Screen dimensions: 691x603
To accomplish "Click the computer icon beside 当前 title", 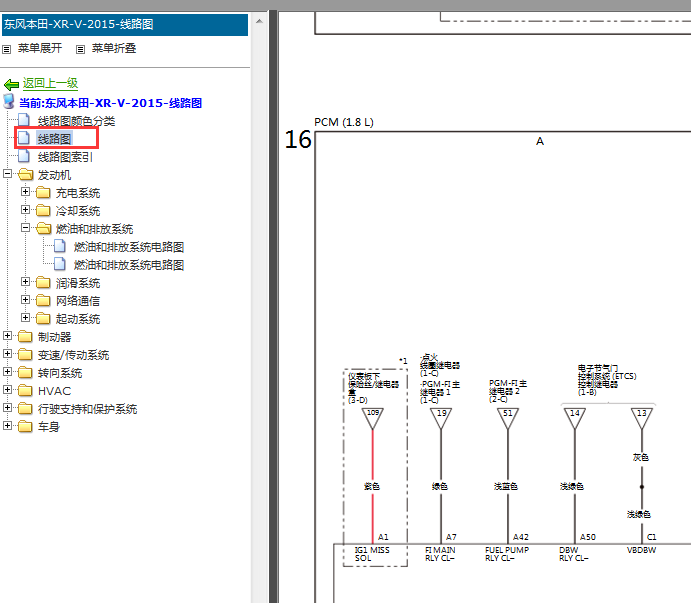I will [9, 101].
